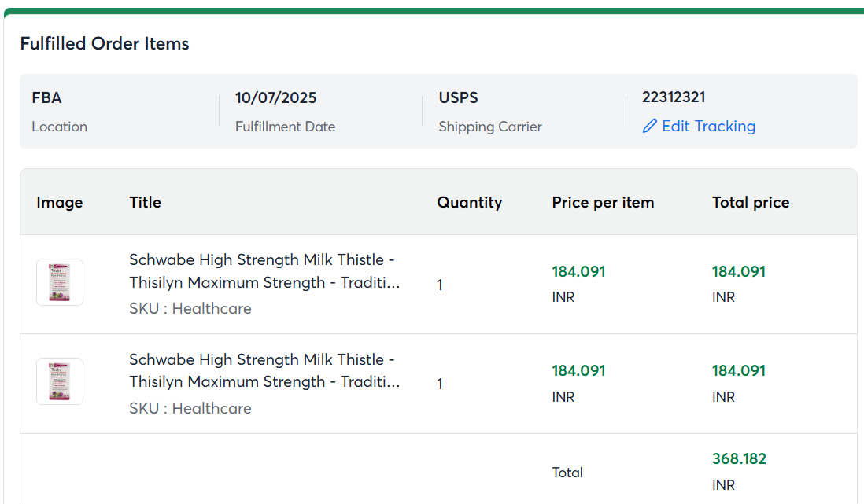Image resolution: width=864 pixels, height=504 pixels.
Task: Click the fulfillment date 10/07/2025
Action: coord(276,98)
